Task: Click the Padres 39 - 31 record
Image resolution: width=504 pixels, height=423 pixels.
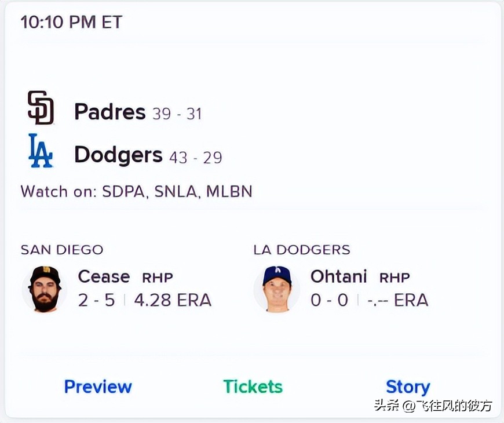Action: tap(177, 114)
